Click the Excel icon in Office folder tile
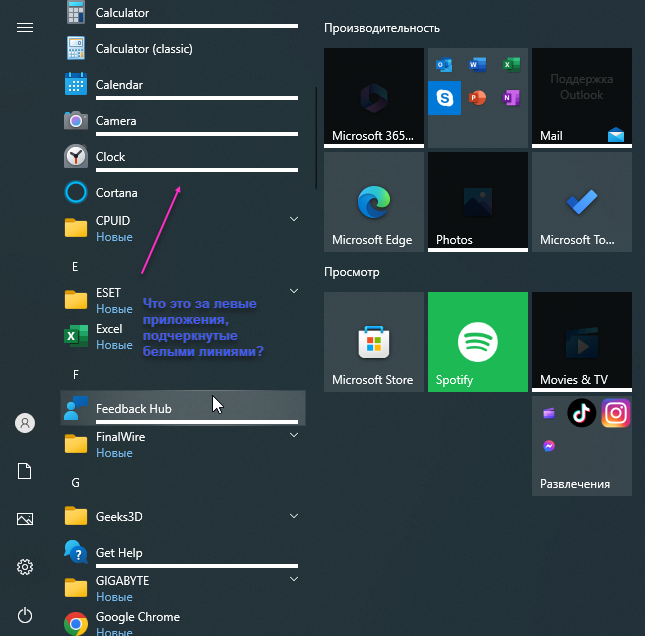Screen dimensions: 645x636 (511, 65)
